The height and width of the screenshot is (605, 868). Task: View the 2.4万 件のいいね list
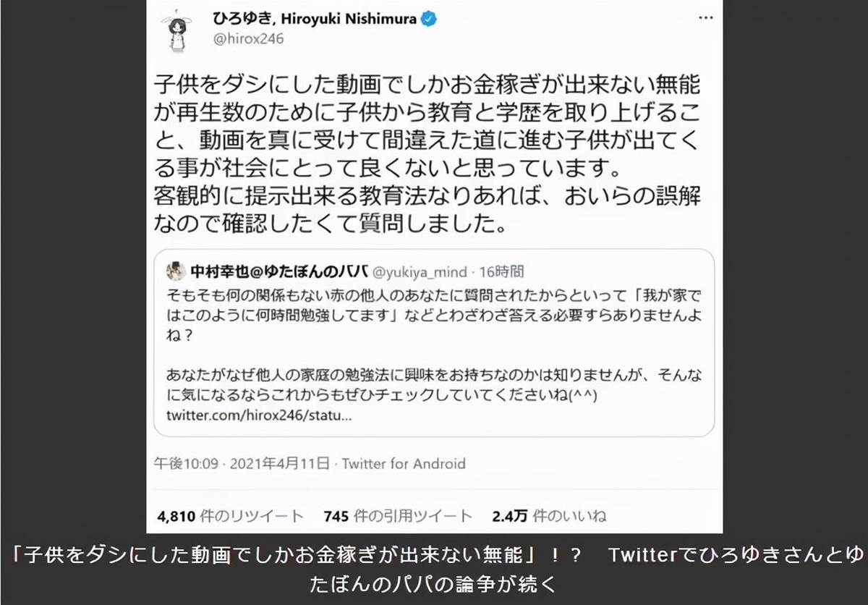coord(548,516)
